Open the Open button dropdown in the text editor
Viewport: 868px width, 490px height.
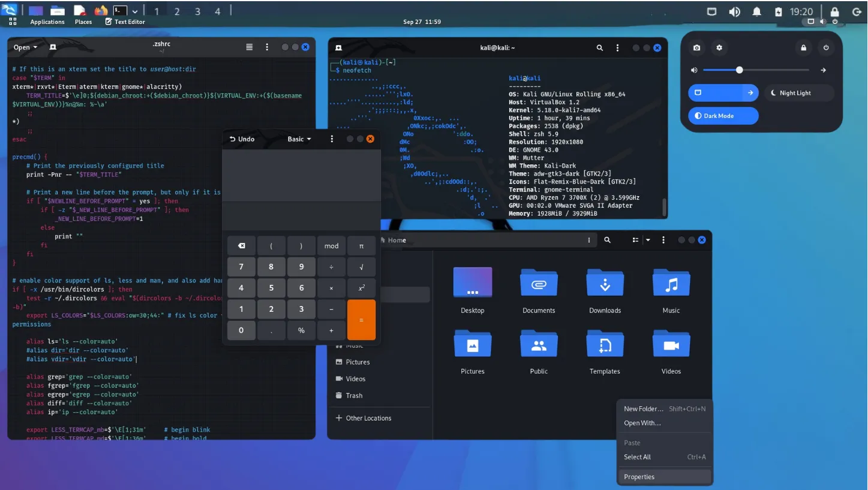(34, 47)
